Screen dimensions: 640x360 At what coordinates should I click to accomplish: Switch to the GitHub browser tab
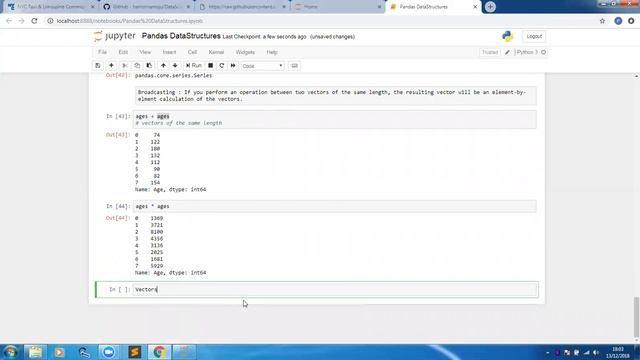(147, 7)
